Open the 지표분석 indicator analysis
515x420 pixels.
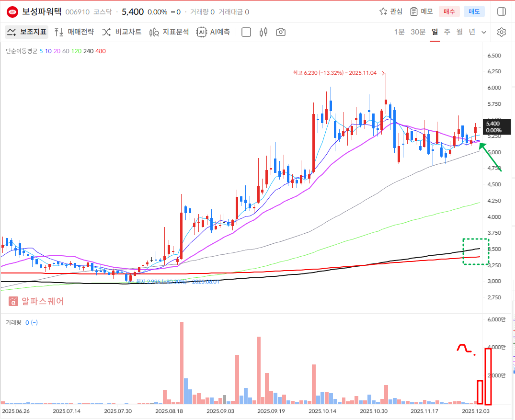click(169, 32)
